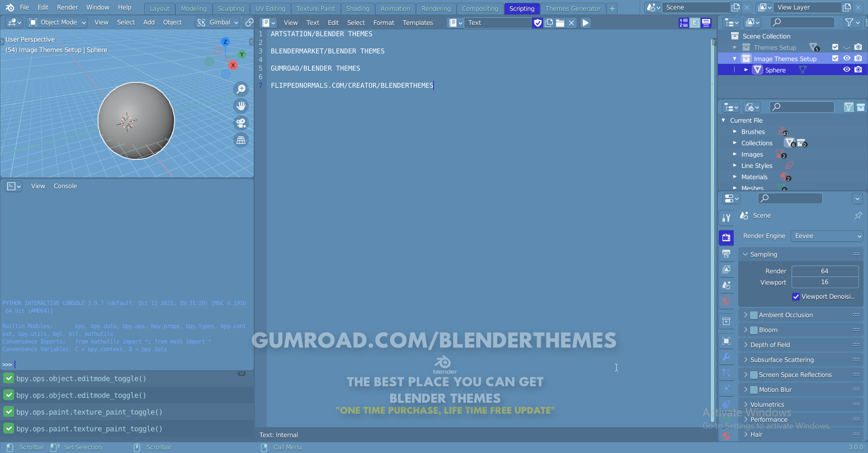This screenshot has width=868, height=453.
Task: Open the Gimbal orientation dropdown
Action: pos(217,22)
